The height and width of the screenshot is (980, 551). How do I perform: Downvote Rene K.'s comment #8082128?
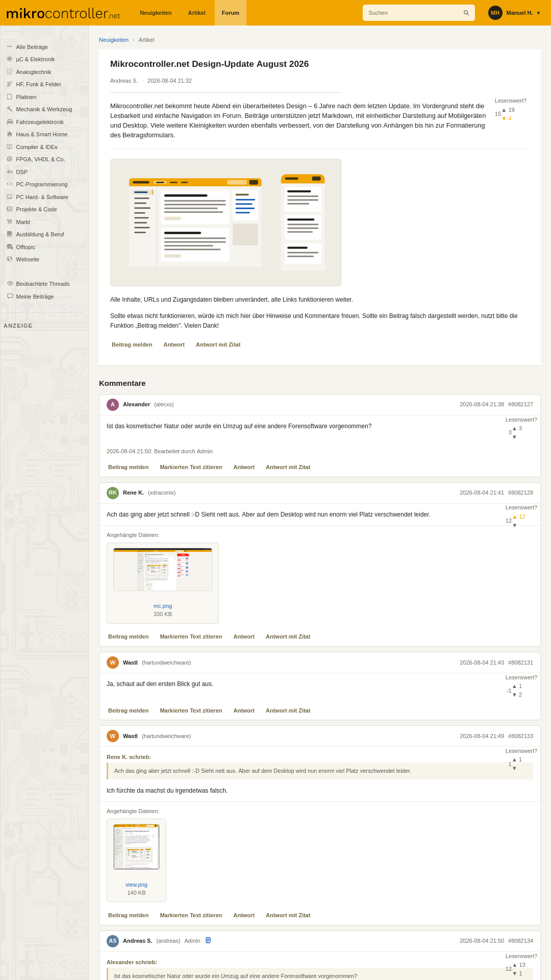[514, 525]
